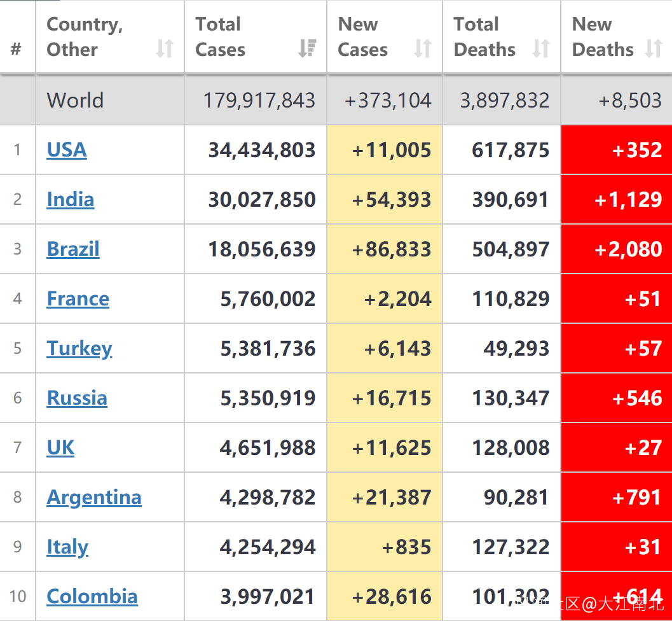
Task: Sort table by New Cases arrows
Action: tap(423, 49)
